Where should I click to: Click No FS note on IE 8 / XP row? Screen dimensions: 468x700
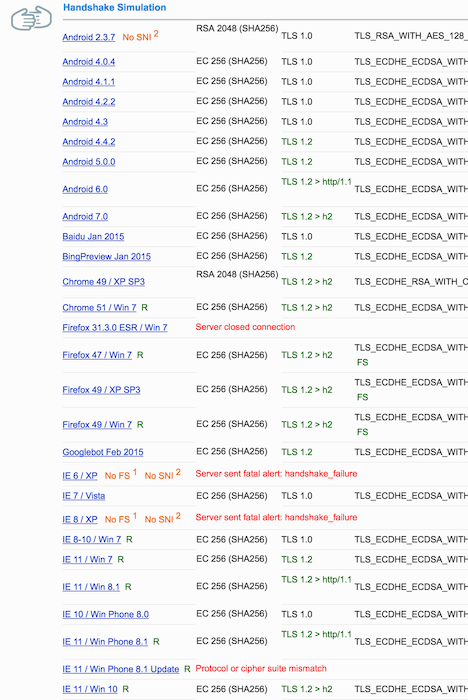click(x=121, y=519)
